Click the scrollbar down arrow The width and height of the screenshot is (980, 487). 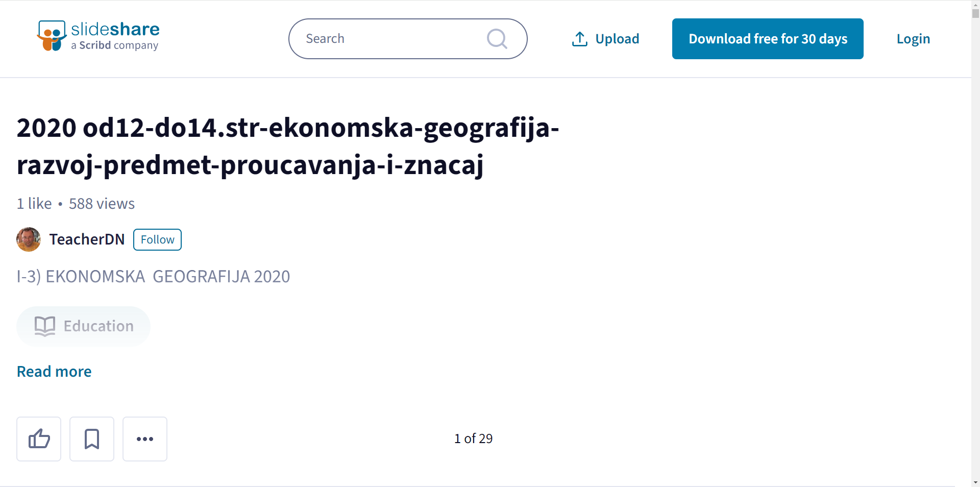pos(975,482)
